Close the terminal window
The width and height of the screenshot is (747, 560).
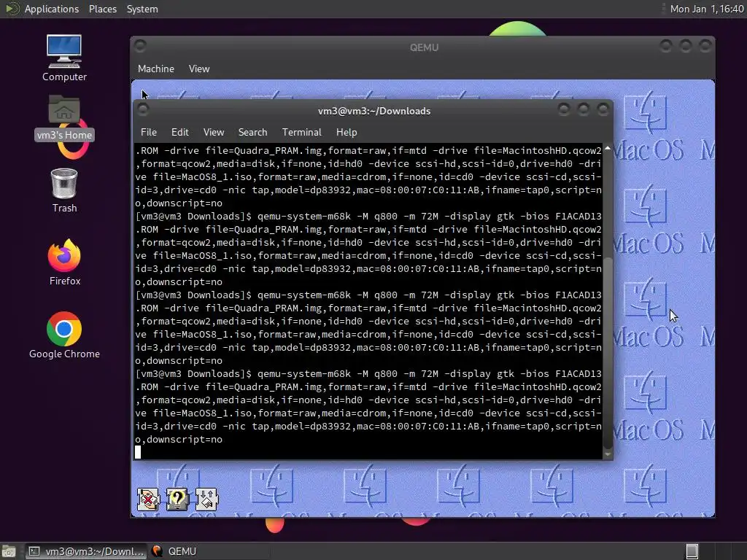tap(603, 110)
